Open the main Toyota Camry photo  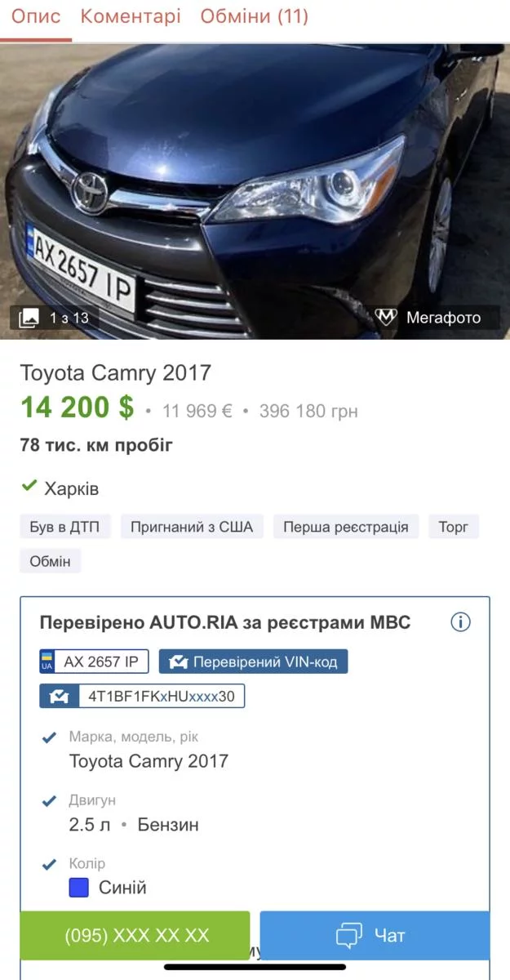255,191
